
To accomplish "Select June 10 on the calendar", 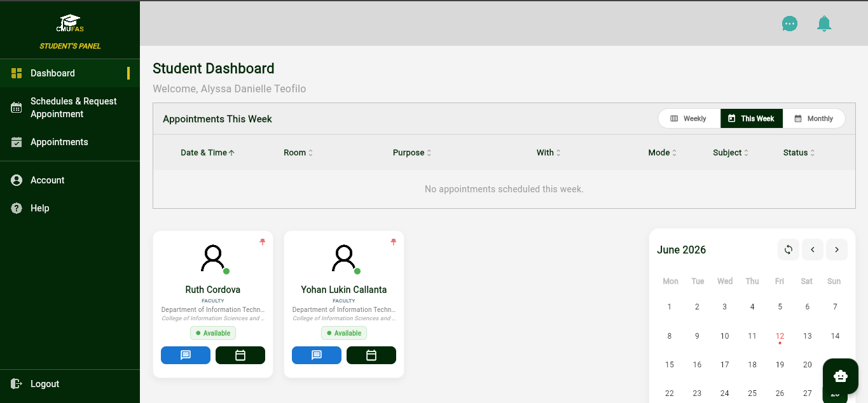I will 724,336.
